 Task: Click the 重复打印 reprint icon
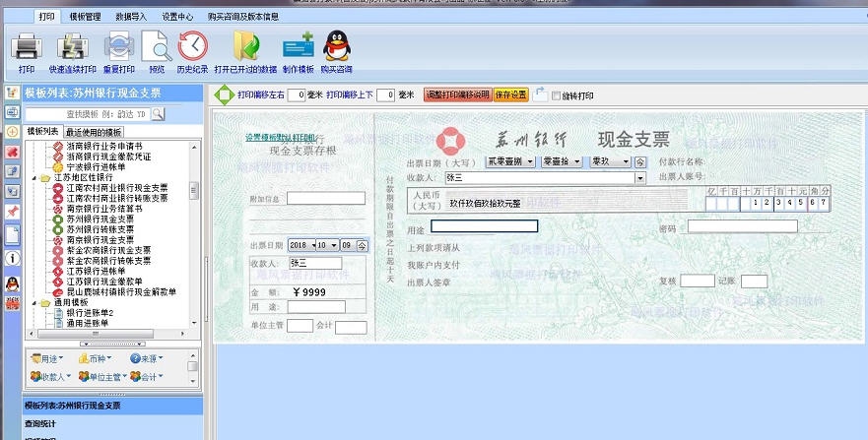(x=119, y=47)
